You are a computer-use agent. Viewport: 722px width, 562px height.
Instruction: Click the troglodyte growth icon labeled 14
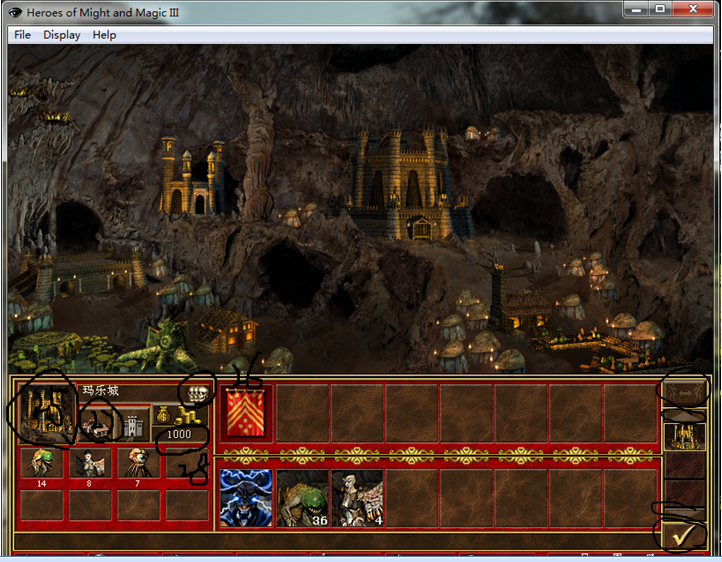(41, 463)
